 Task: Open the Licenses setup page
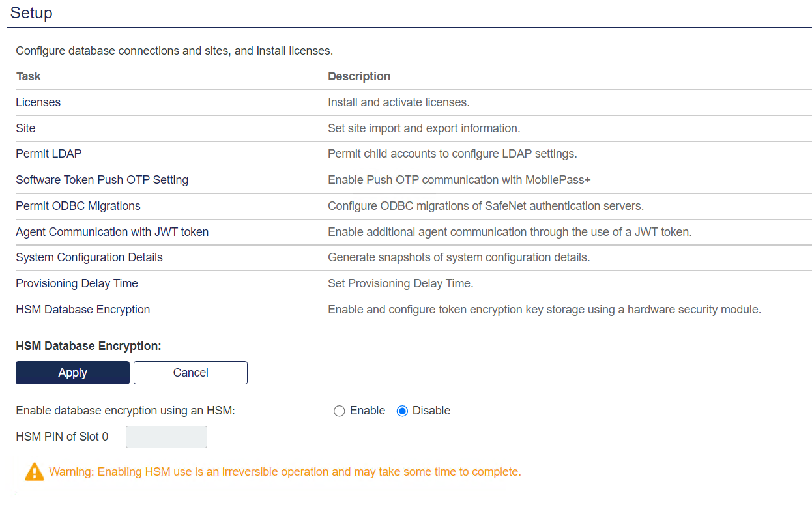click(38, 102)
